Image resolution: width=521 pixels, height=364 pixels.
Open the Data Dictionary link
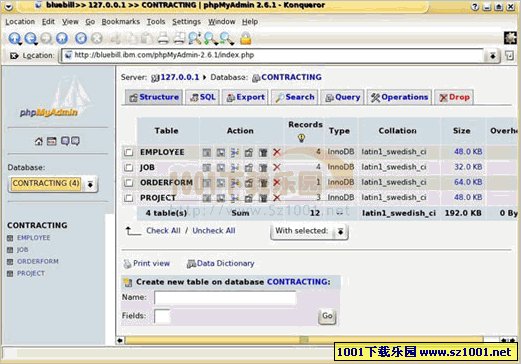tap(220, 264)
